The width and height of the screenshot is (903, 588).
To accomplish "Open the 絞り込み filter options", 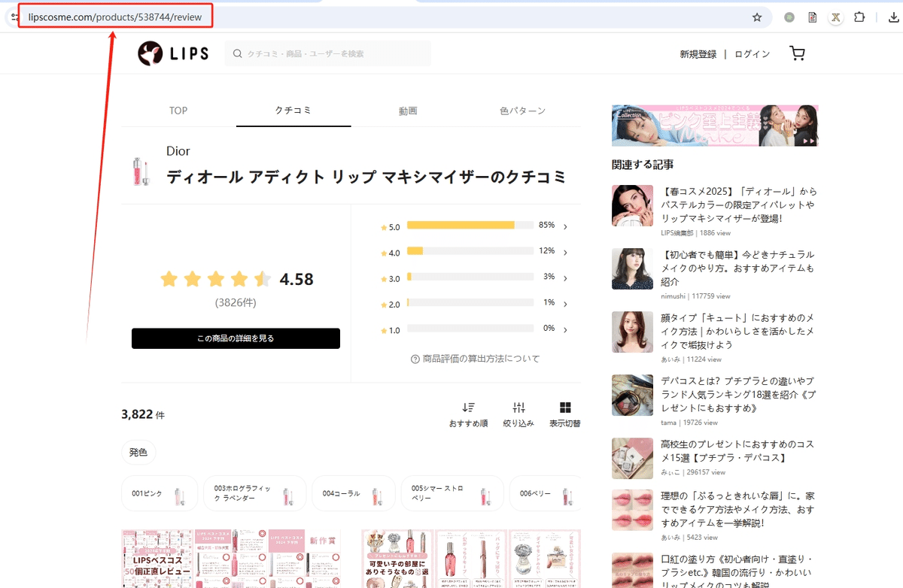I will pos(518,414).
